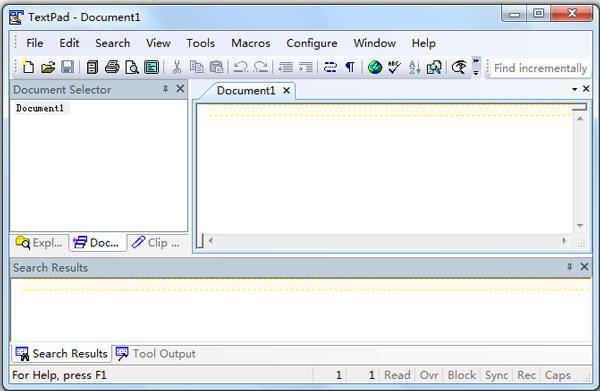600x391 pixels.
Task: Click the editor horizontal scroll right arrow
Action: click(x=564, y=241)
